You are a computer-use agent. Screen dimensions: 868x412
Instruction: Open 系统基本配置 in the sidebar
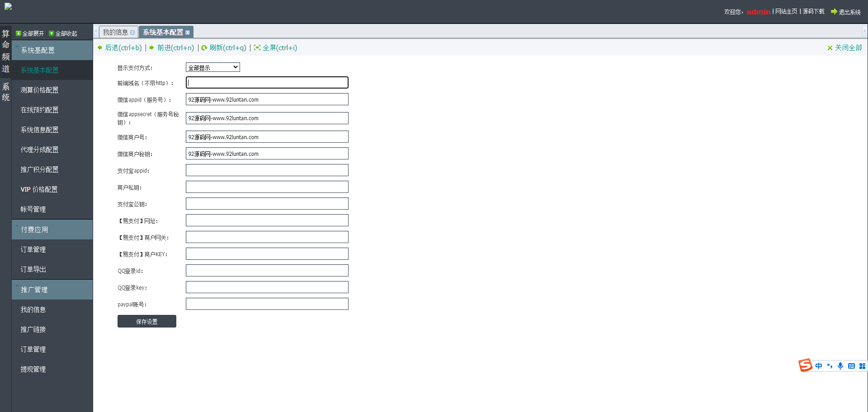click(x=52, y=70)
